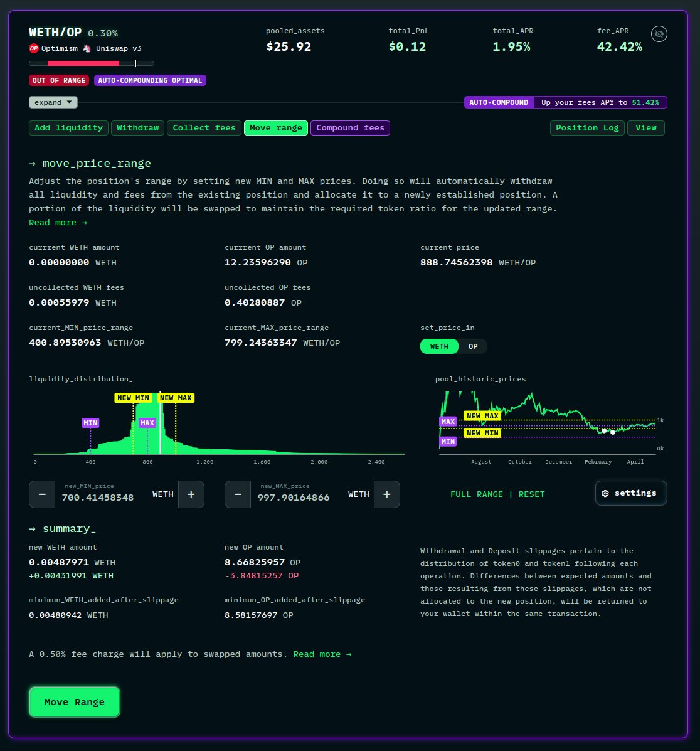Decrease new_MAX_price with minus button
The width and height of the screenshot is (700, 751).
pos(238,494)
